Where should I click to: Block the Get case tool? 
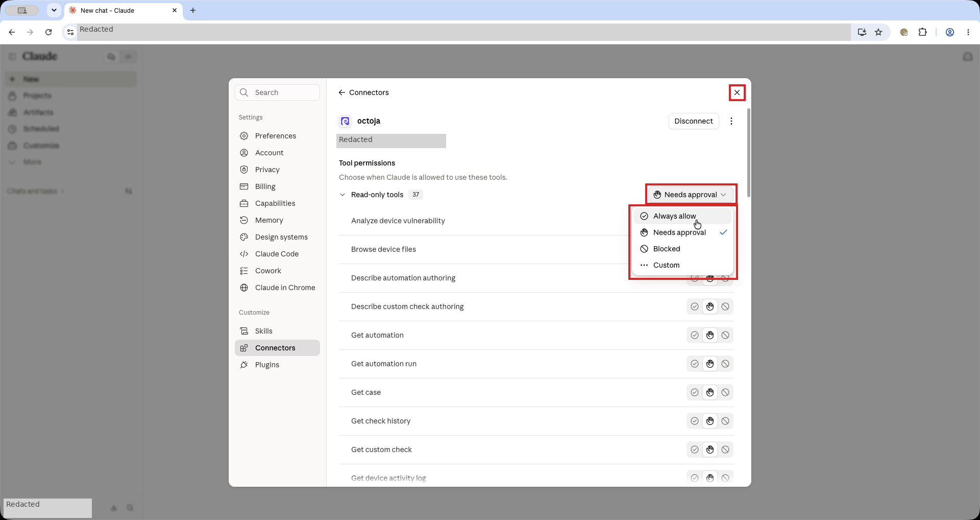[x=725, y=392]
